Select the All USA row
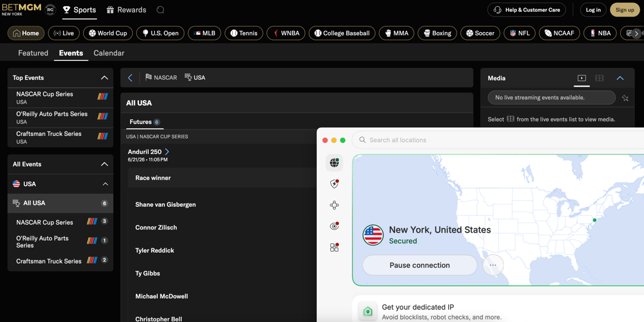 60,203
